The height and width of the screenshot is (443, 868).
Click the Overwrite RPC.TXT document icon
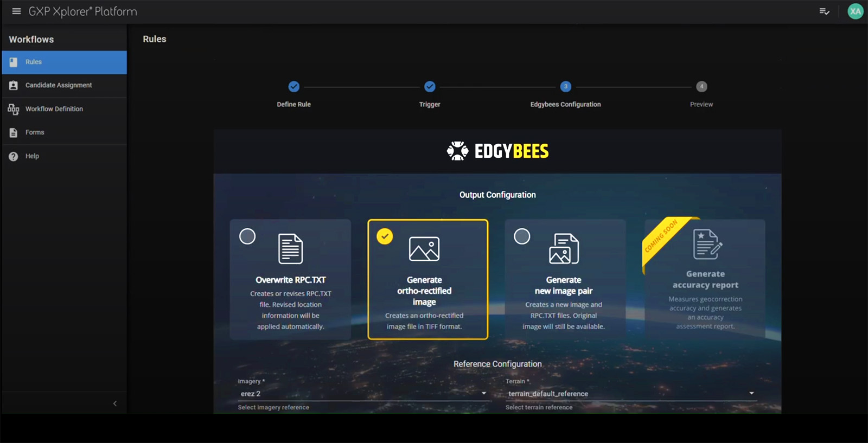click(290, 249)
